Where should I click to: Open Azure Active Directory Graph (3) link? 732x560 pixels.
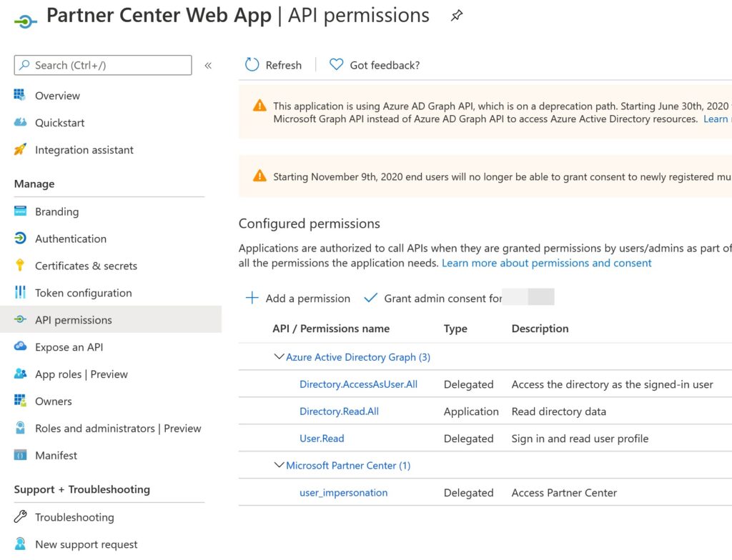pyautogui.click(x=358, y=357)
